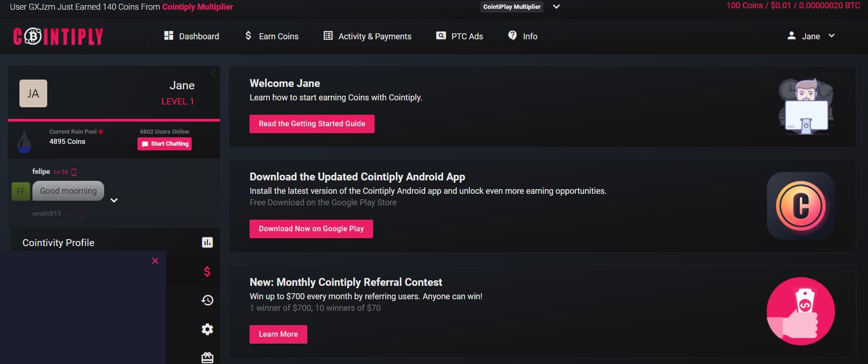The image size is (868, 364).
Task: Click the 6802 Users Online text
Action: [x=164, y=132]
